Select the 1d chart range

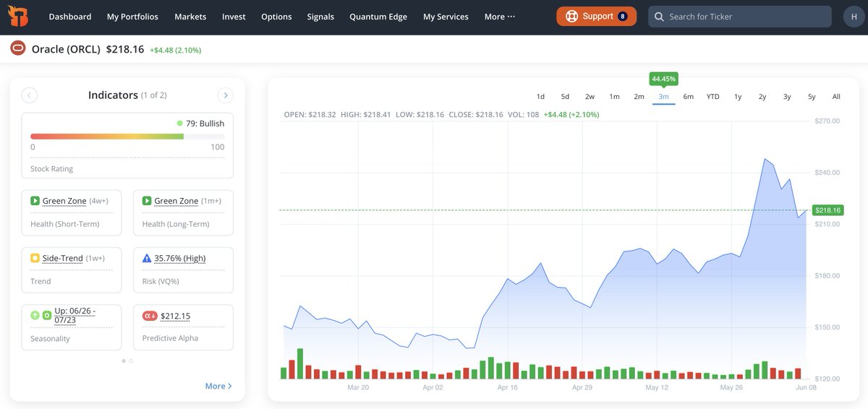pos(540,96)
